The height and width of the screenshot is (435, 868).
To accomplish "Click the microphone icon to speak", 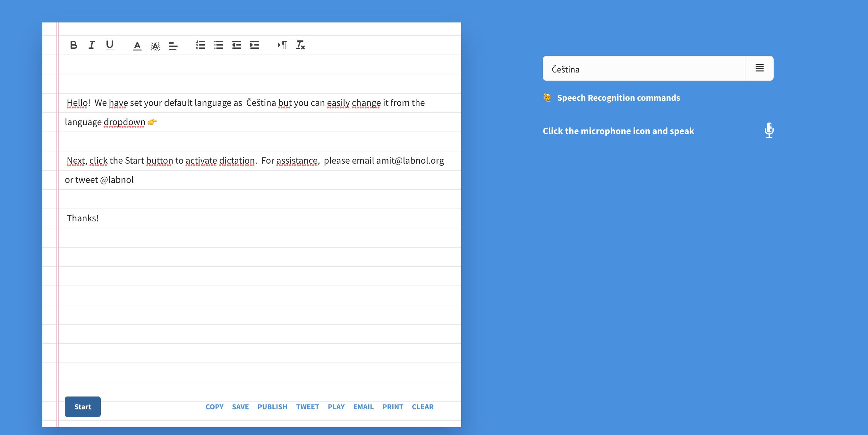I will pyautogui.click(x=769, y=130).
